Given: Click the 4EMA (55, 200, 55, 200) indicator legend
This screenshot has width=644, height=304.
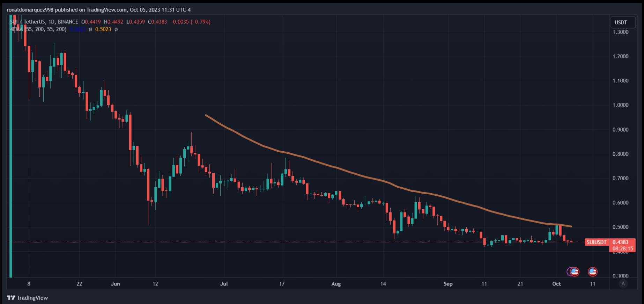Looking at the screenshot, I should pos(38,29).
